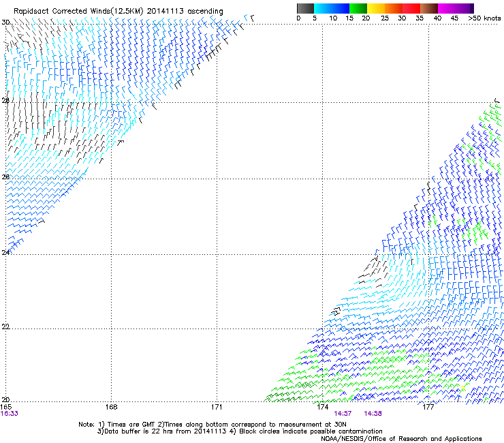Click the gray 0-5 knots color swatch
The height and width of the screenshot is (443, 504).
(305, 8)
